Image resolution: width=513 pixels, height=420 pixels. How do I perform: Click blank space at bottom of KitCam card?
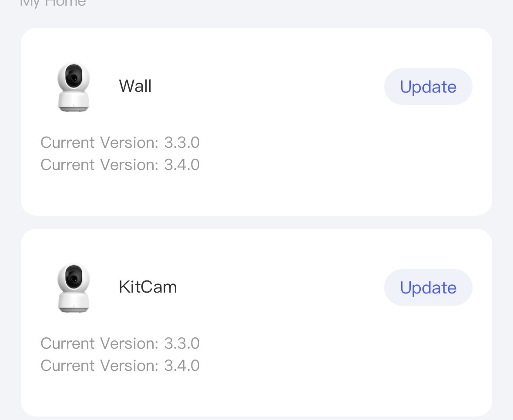[257, 396]
